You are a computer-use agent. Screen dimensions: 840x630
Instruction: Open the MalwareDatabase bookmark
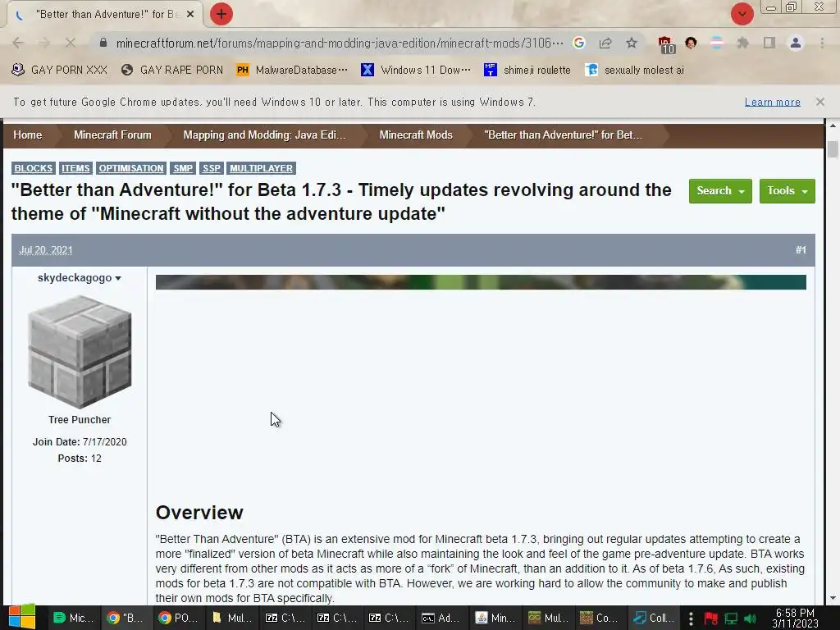tap(292, 71)
